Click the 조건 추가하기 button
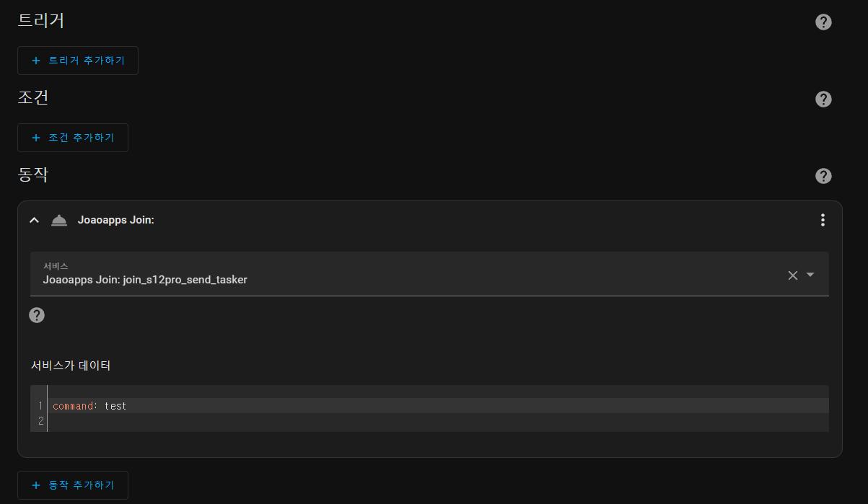This screenshot has height=504, width=868. point(73,138)
